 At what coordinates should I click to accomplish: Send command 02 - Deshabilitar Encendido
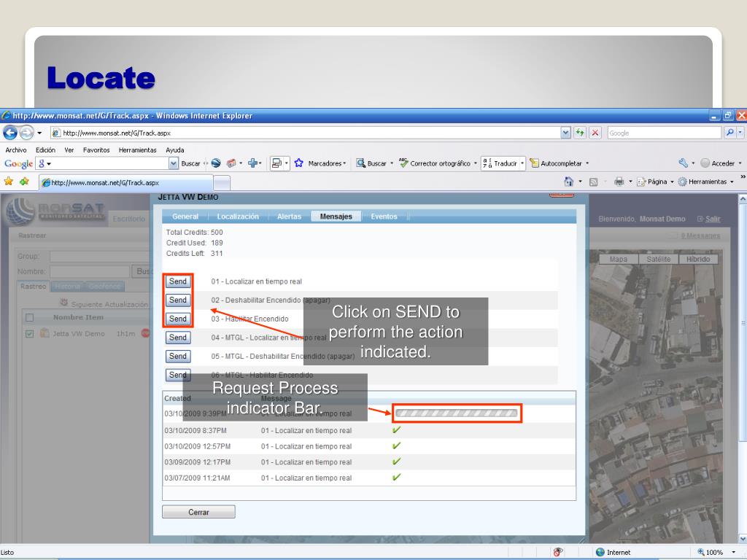(178, 300)
